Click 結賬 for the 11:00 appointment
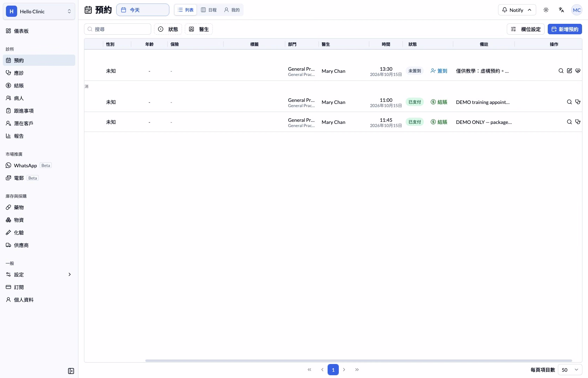This screenshot has height=378, width=588. [x=439, y=102]
